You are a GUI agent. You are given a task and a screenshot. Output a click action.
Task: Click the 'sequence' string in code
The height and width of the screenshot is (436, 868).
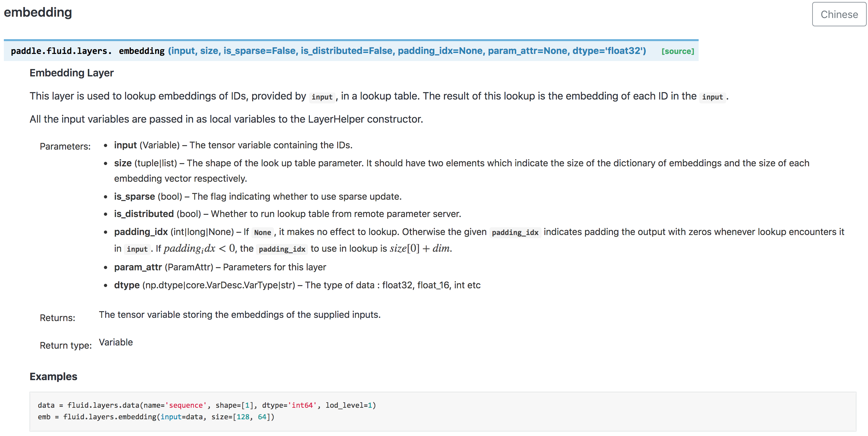coord(186,405)
